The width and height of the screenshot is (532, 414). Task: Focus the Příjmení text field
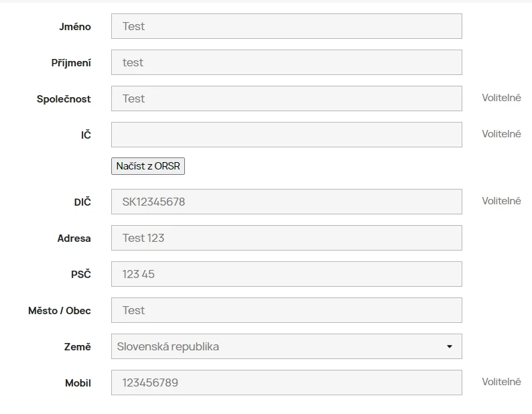coord(286,62)
